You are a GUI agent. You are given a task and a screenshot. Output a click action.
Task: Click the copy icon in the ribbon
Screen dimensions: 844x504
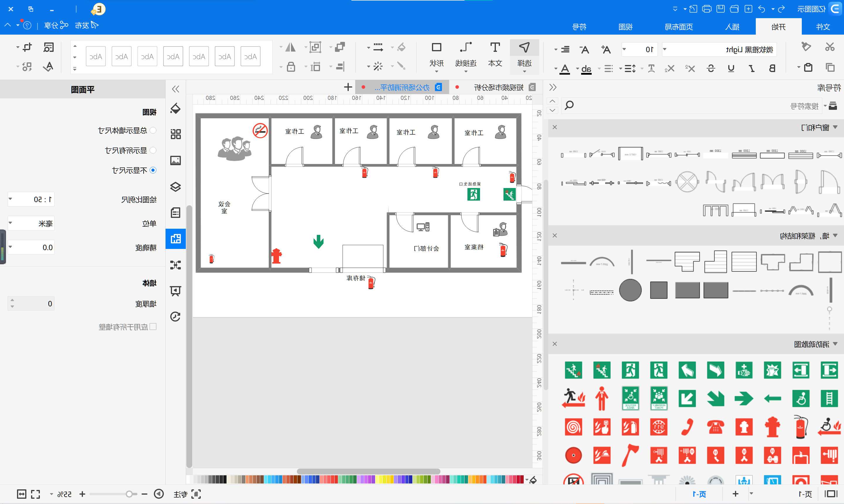click(830, 68)
